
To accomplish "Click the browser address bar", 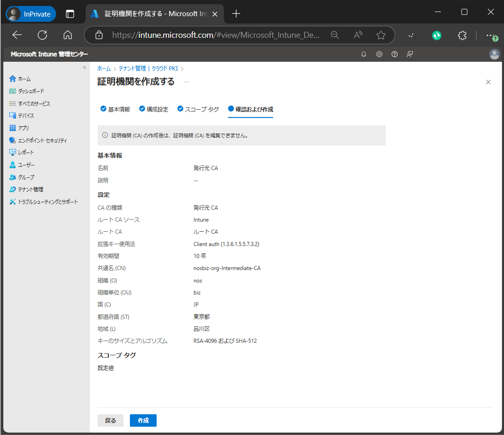I will click(216, 35).
